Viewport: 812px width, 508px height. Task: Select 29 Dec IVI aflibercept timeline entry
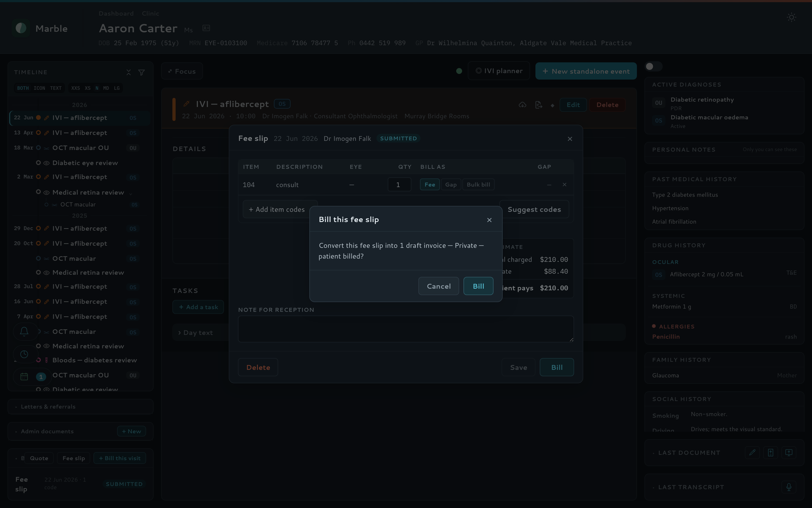tap(80, 228)
